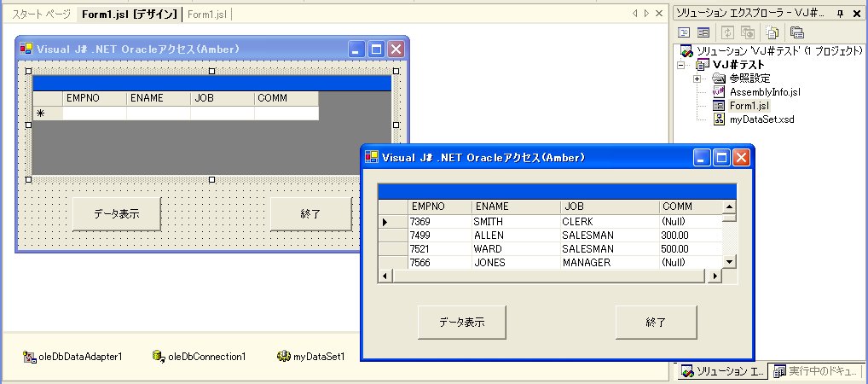Select the 300.00 commission cell

coord(691,236)
